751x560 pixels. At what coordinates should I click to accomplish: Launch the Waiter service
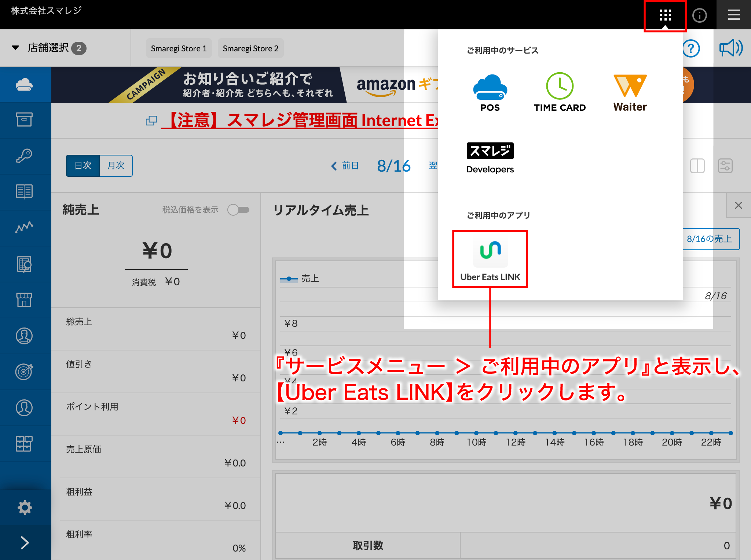[630, 93]
